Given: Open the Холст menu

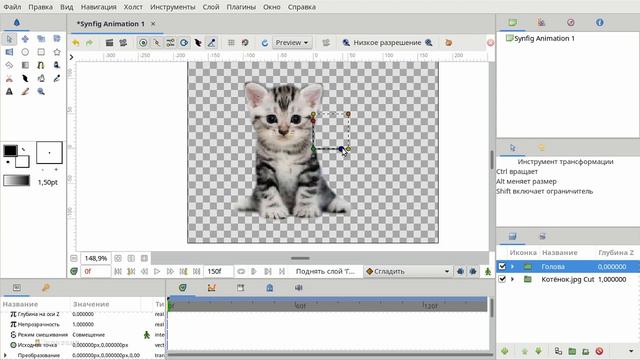Looking at the screenshot, I should pyautogui.click(x=133, y=7).
